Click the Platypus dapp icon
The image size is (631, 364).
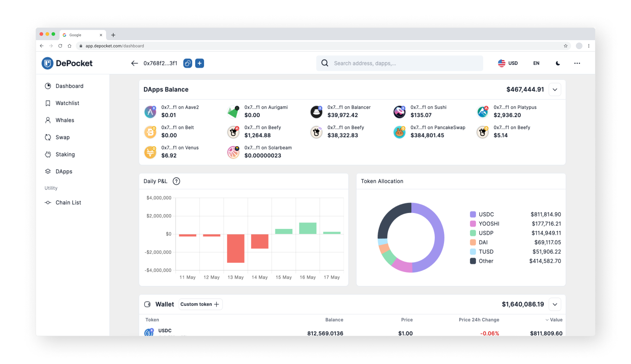point(483,112)
